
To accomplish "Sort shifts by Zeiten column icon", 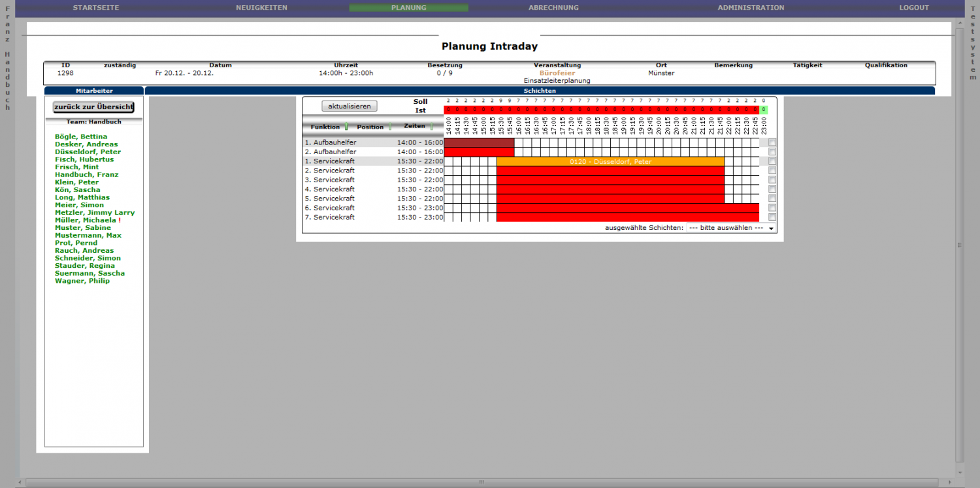I will coord(431,127).
